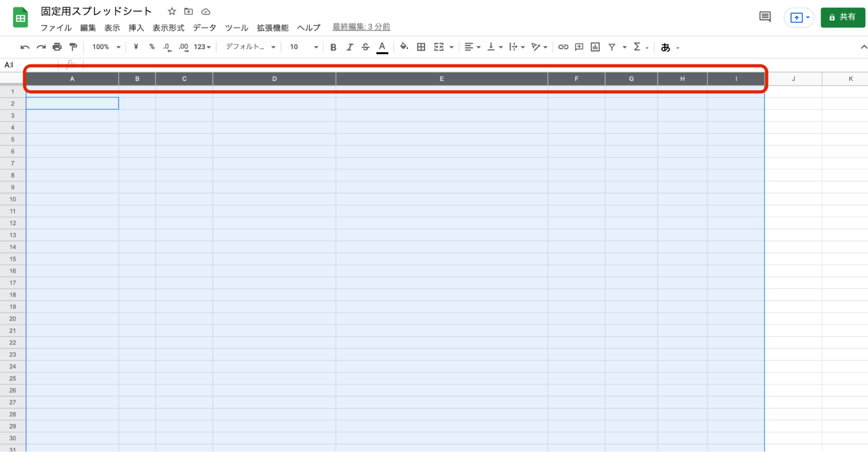Open the functions sigma menu
The width and height of the screenshot is (868, 452).
(x=640, y=47)
